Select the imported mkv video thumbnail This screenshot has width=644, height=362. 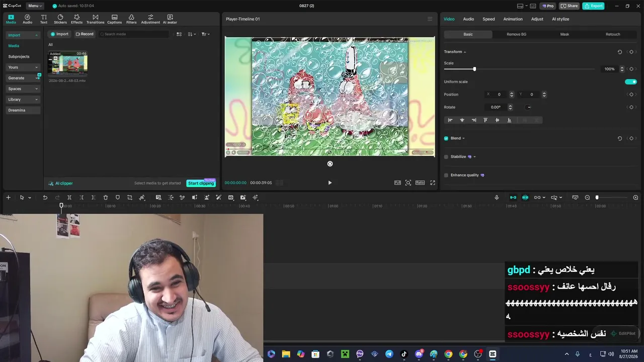tap(67, 64)
